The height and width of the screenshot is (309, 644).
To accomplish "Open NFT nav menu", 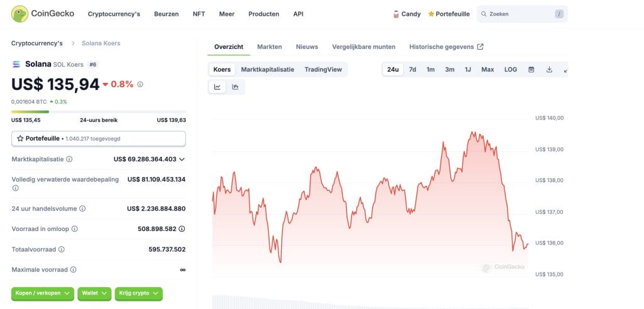I will click(x=199, y=14).
